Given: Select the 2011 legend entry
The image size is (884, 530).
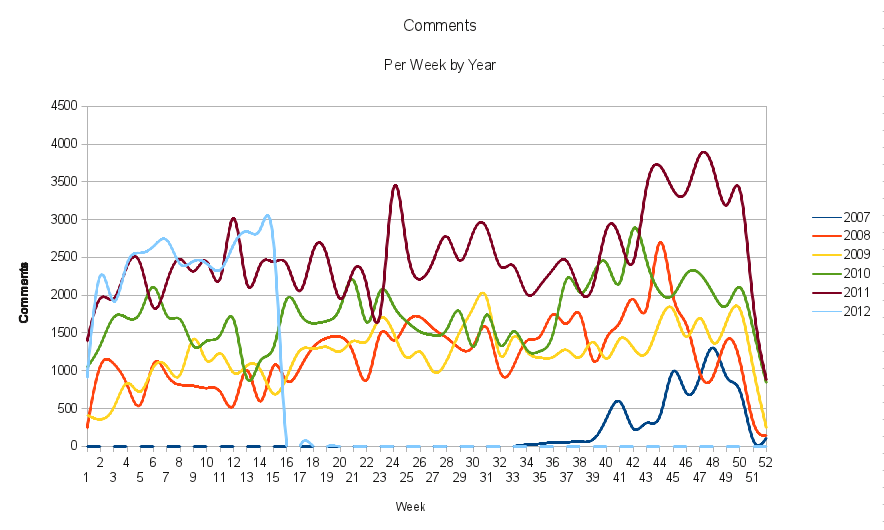Looking at the screenshot, I should [857, 293].
